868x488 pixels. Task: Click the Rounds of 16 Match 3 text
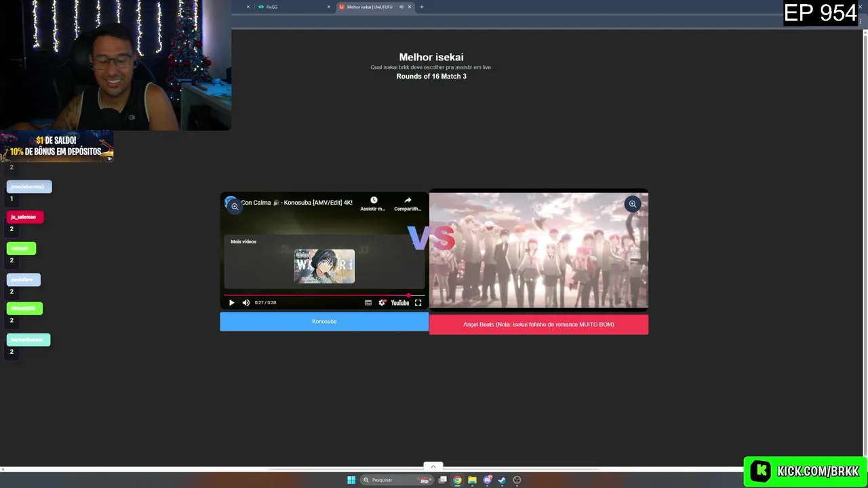tap(431, 77)
